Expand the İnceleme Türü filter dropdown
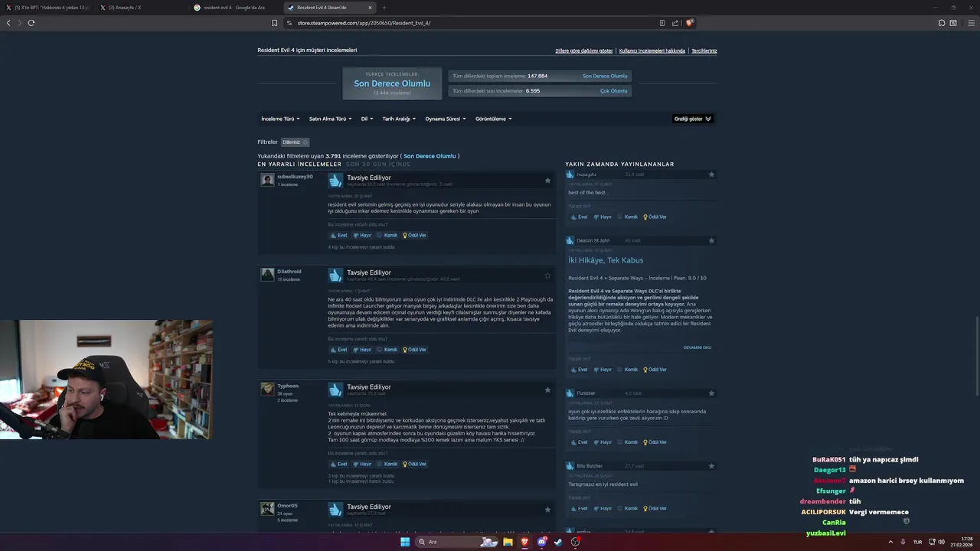Screen dimensions: 980x551 (280, 119)
